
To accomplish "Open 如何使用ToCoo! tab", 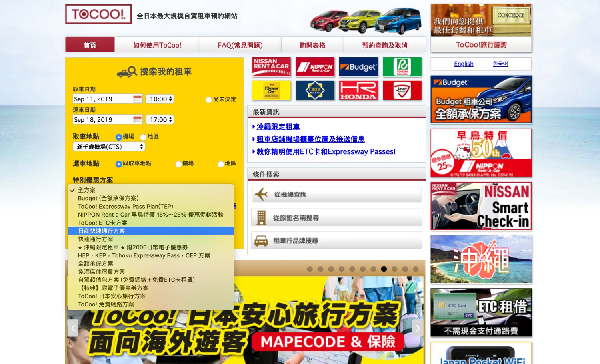I will 157,45.
